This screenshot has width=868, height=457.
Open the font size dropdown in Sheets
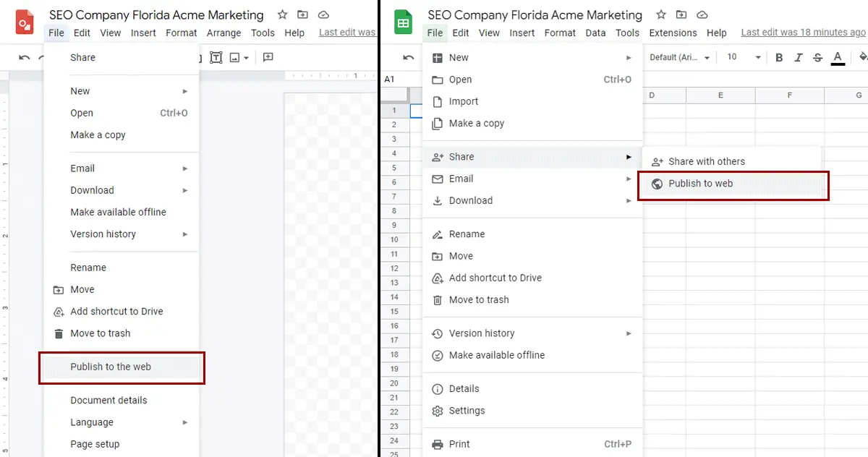click(x=744, y=58)
